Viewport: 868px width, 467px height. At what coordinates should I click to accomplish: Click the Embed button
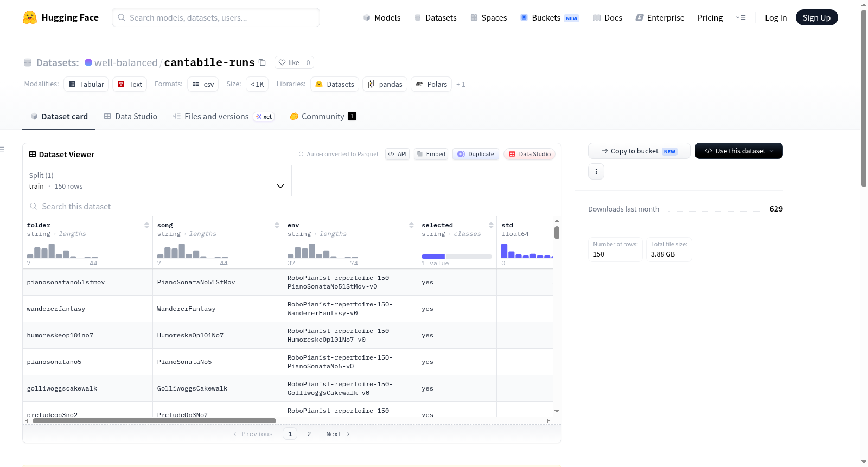click(x=431, y=154)
